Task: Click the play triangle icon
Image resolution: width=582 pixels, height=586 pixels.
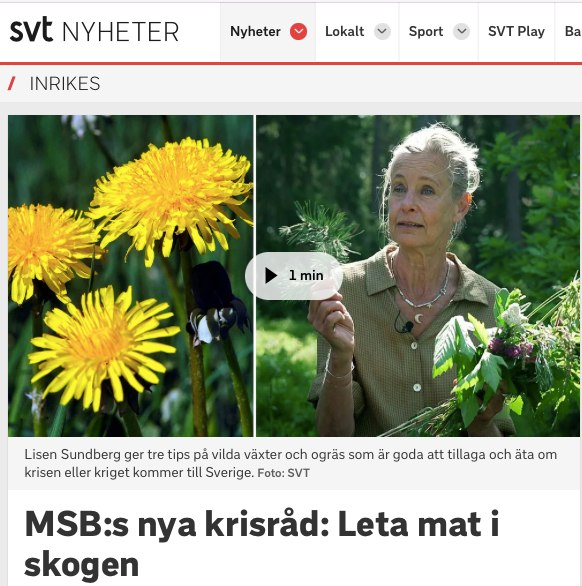Action: 271,276
